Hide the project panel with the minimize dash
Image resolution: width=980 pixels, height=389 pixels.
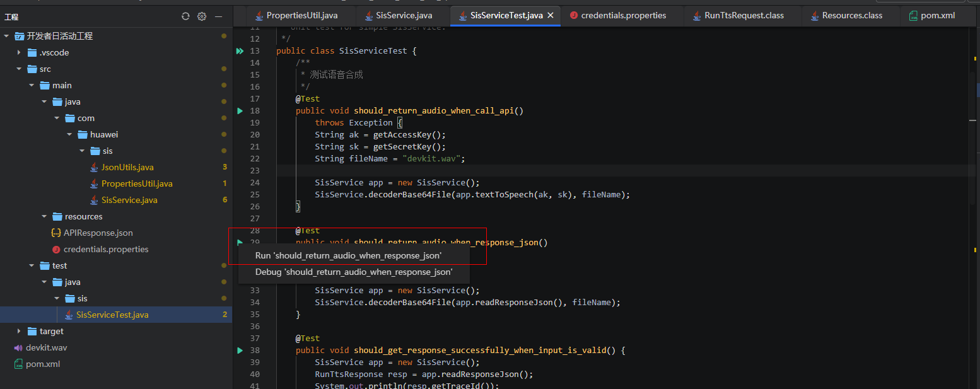click(x=218, y=16)
